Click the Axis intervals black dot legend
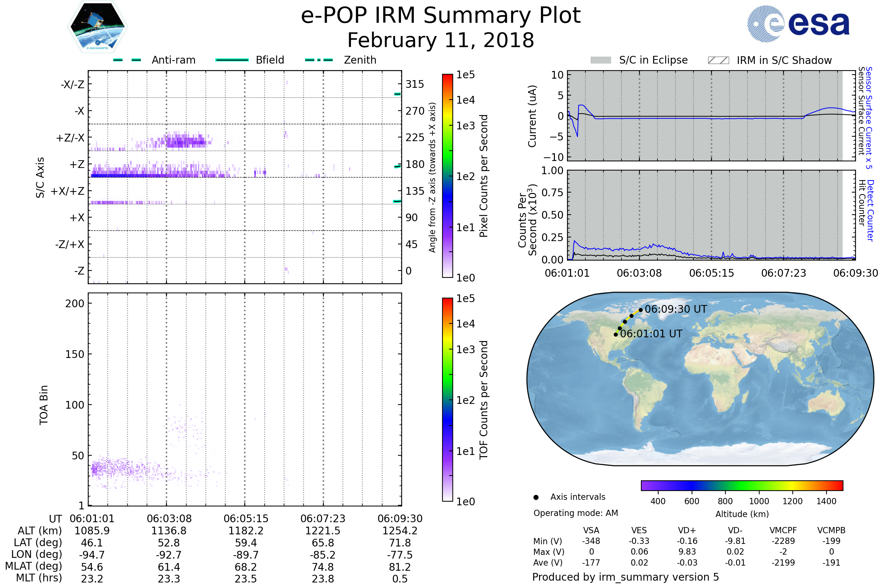Image resolution: width=882 pixels, height=588 pixels. pos(536,497)
